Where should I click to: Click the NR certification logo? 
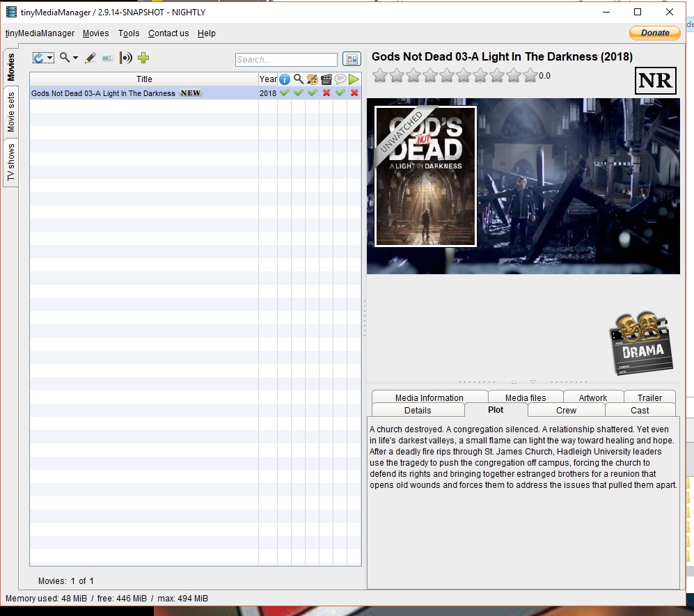coord(656,81)
